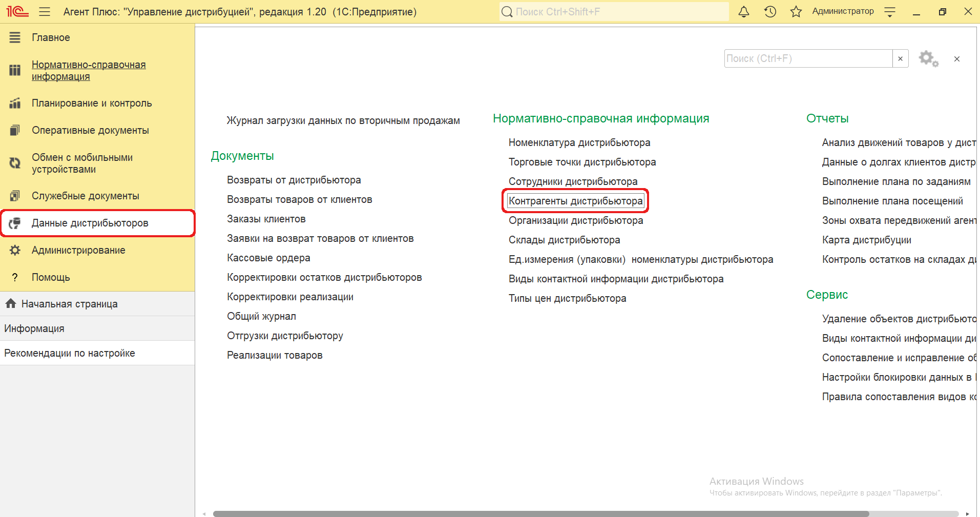Open favorites star icon
The image size is (980, 517).
(796, 11)
